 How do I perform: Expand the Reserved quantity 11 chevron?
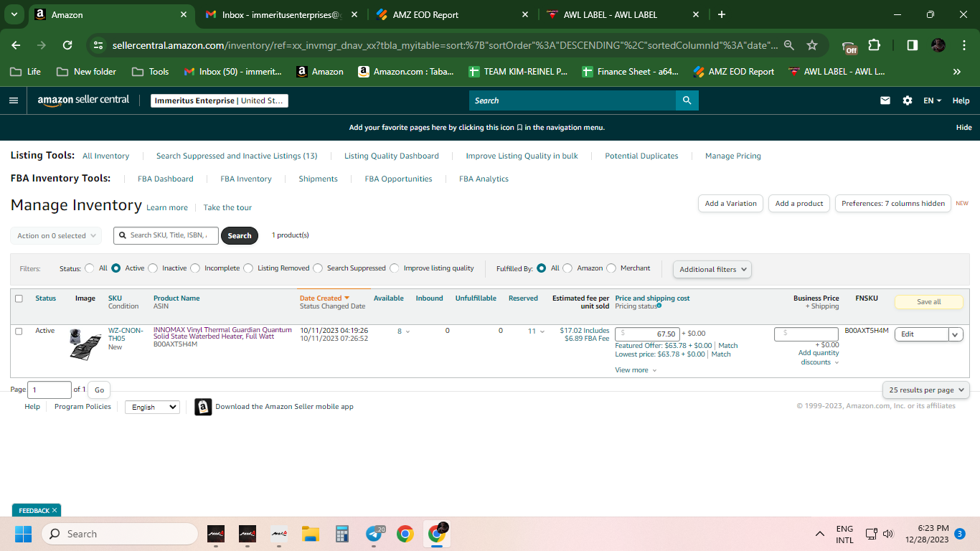542,331
